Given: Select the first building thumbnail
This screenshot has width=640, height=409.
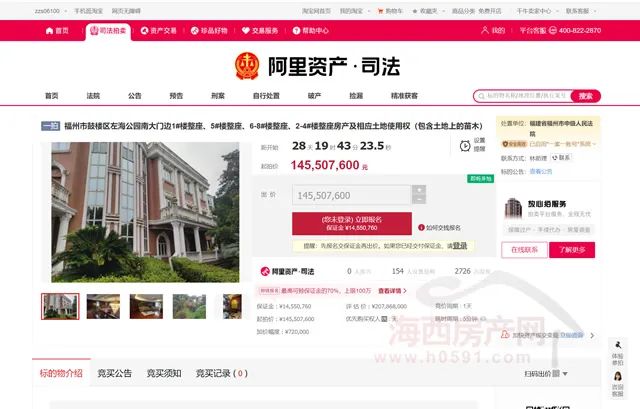Looking at the screenshot, I should pyautogui.click(x=60, y=306).
